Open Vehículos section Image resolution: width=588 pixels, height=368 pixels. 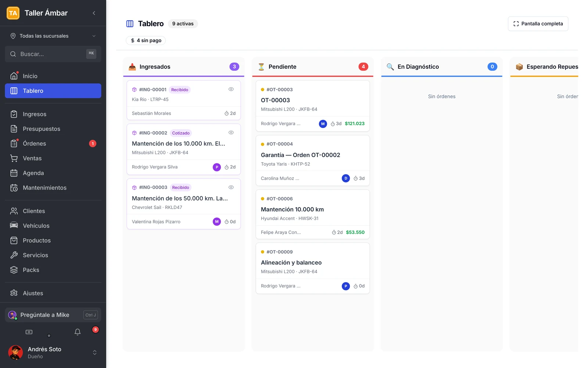pos(53,226)
